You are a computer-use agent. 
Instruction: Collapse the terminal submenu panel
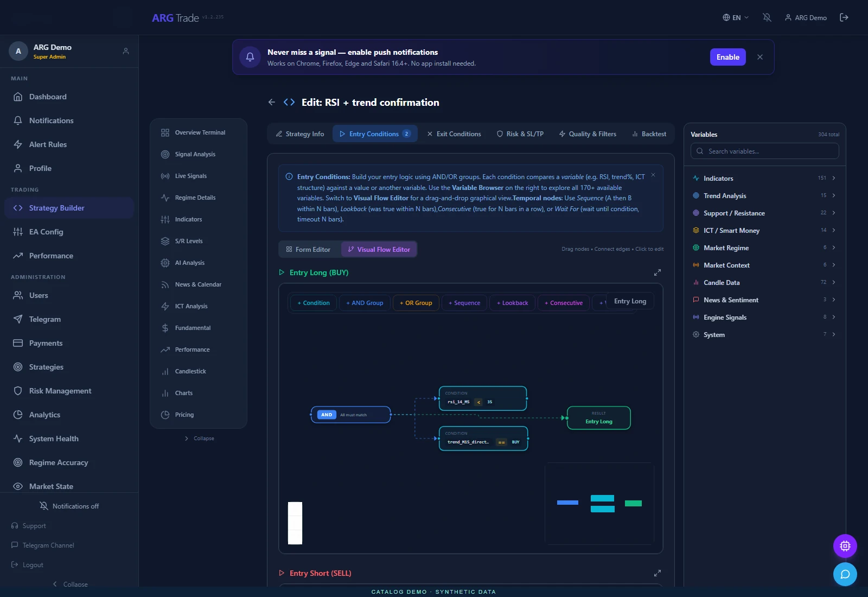(x=199, y=439)
